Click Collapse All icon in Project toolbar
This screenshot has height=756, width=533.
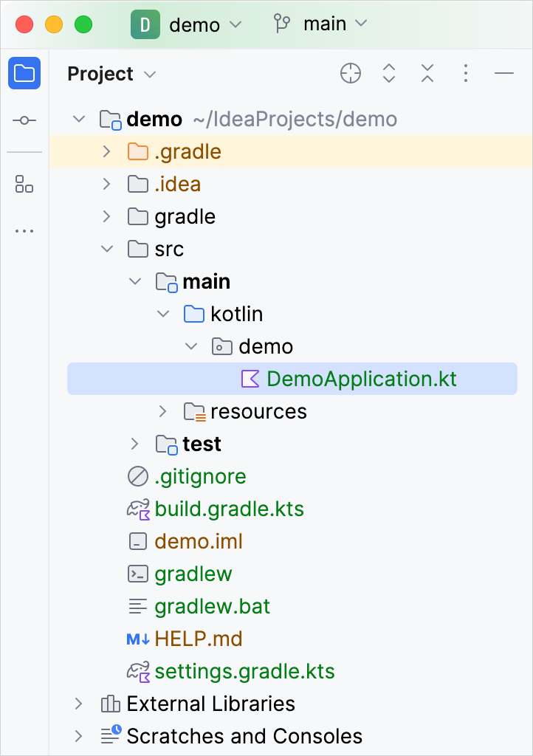pos(427,73)
